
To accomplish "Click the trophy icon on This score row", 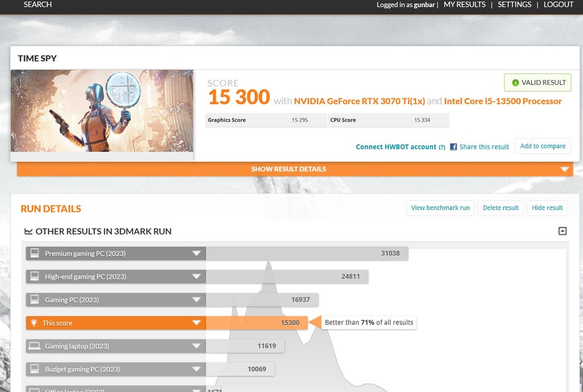I will (35, 323).
